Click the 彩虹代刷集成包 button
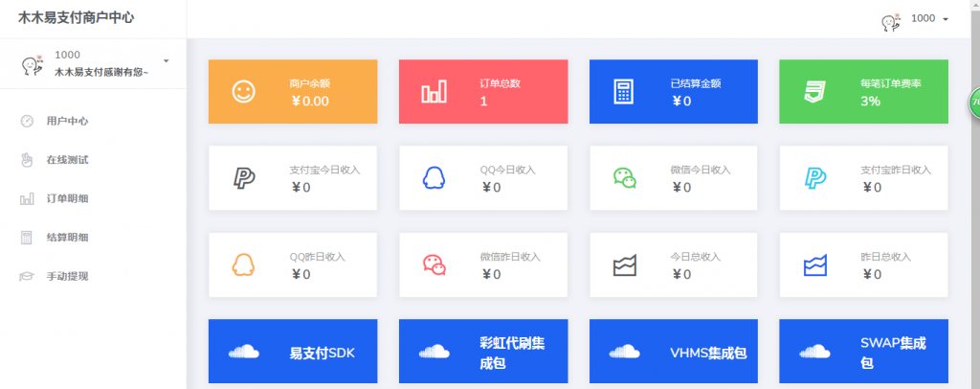Screen dimensions: 980x389 (x=482, y=352)
